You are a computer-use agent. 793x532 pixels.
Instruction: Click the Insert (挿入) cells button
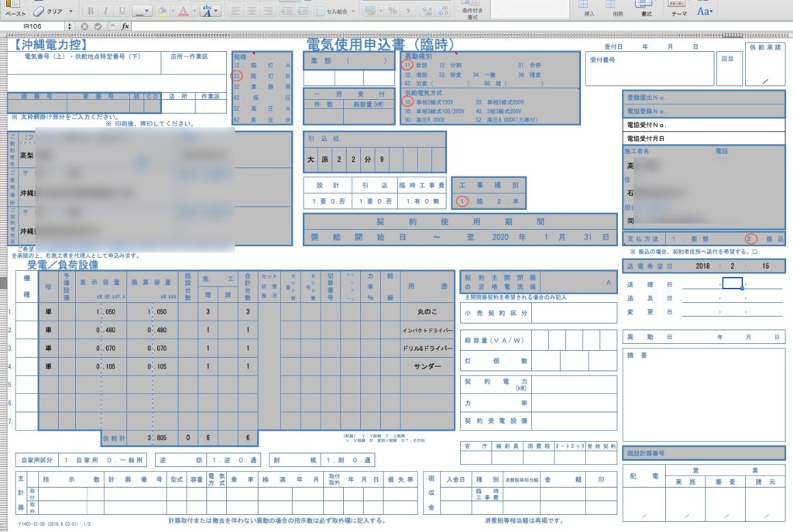[589, 9]
